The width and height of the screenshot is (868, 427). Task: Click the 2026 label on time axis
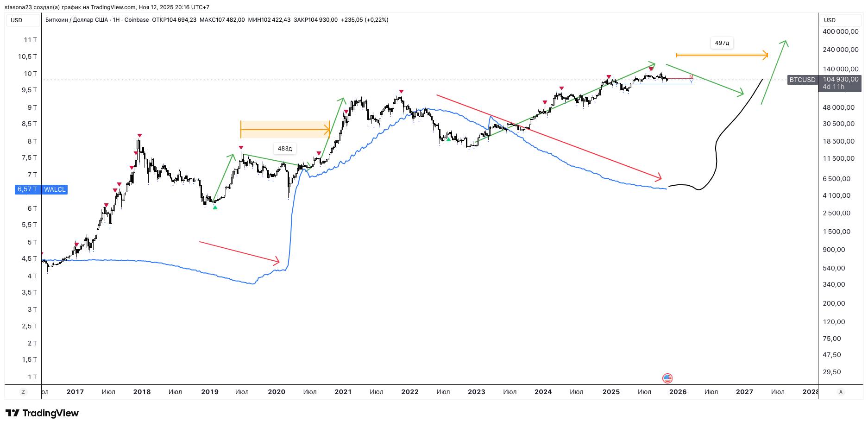pyautogui.click(x=678, y=392)
